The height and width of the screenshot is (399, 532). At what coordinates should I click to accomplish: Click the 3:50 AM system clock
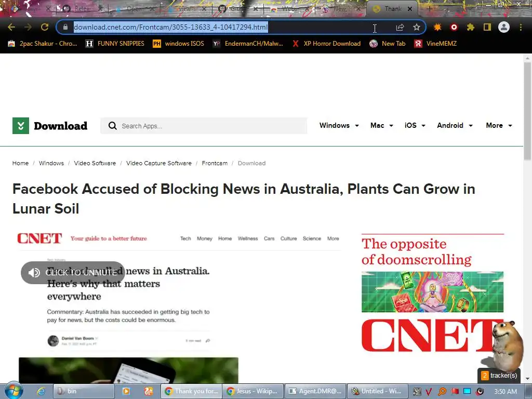[506, 392]
